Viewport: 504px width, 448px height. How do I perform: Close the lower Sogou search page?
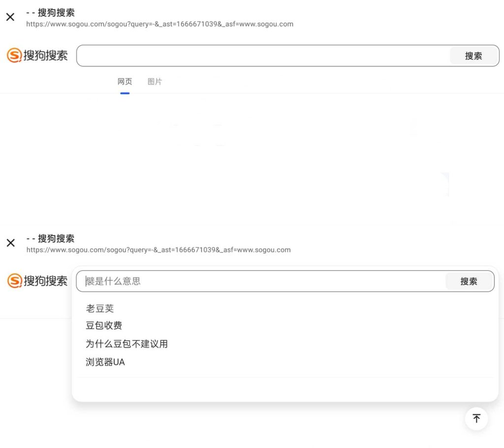[x=11, y=243]
